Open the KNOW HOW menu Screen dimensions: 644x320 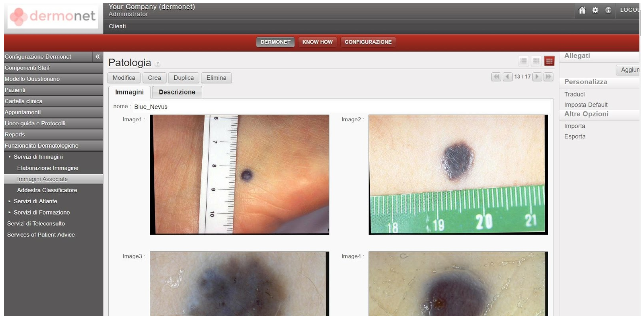click(x=317, y=42)
